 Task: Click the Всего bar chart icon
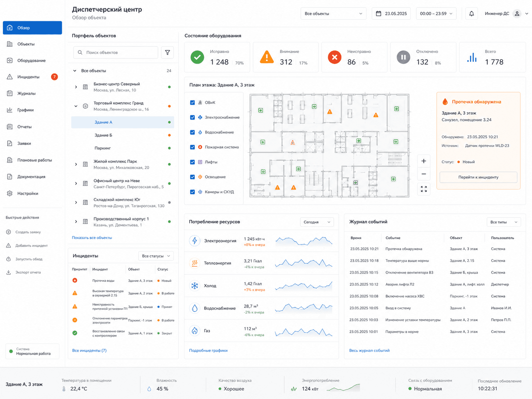coord(472,58)
